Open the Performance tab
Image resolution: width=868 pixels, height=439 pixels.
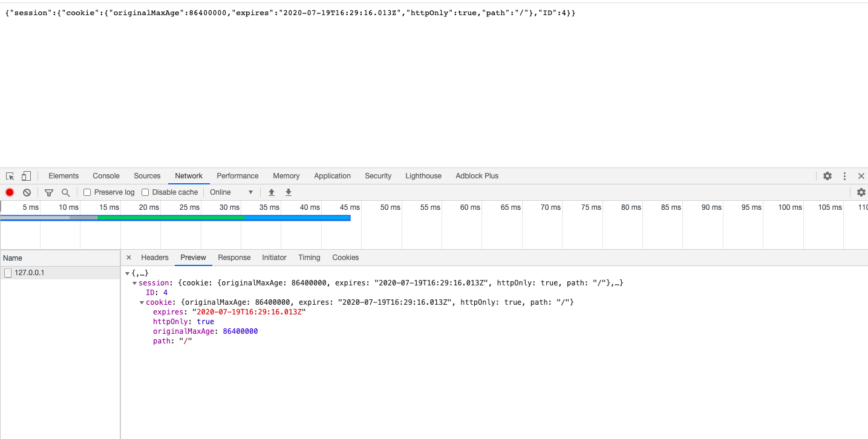(238, 176)
